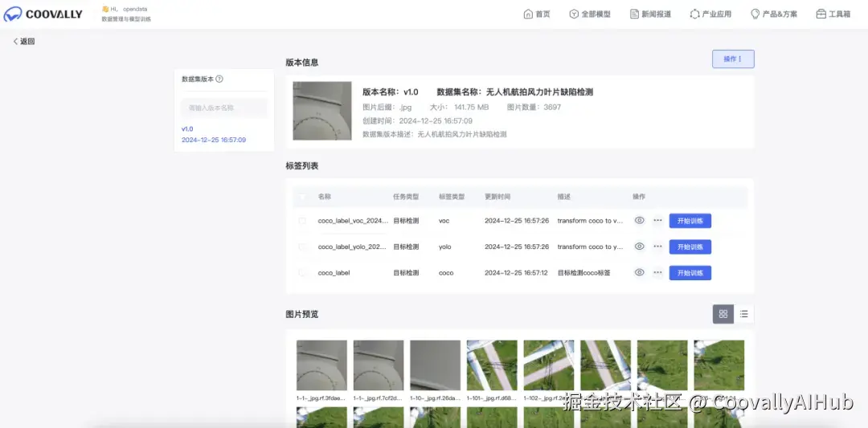Open the 全部模型 menu item
868x428 pixels.
[590, 14]
